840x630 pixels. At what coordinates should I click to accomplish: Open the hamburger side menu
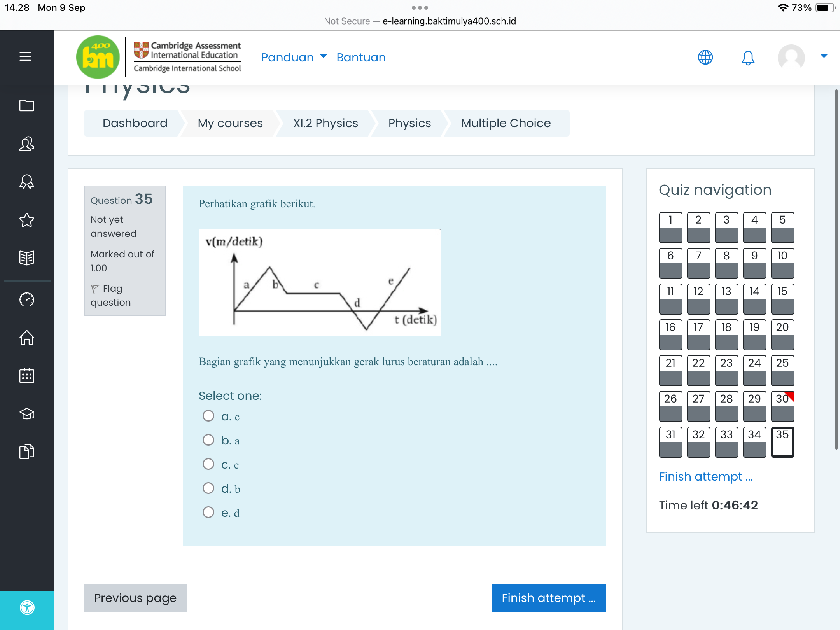[x=25, y=56]
